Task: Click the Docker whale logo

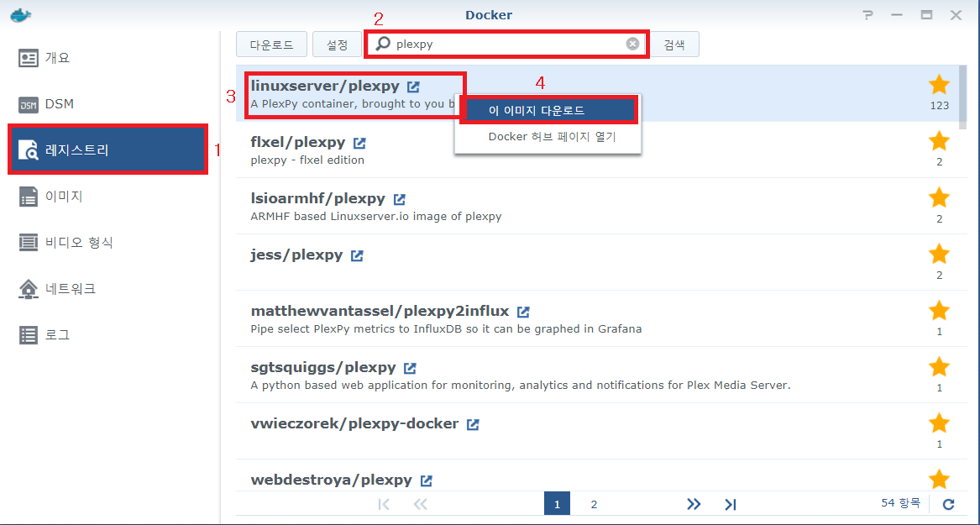Action: pos(21,14)
